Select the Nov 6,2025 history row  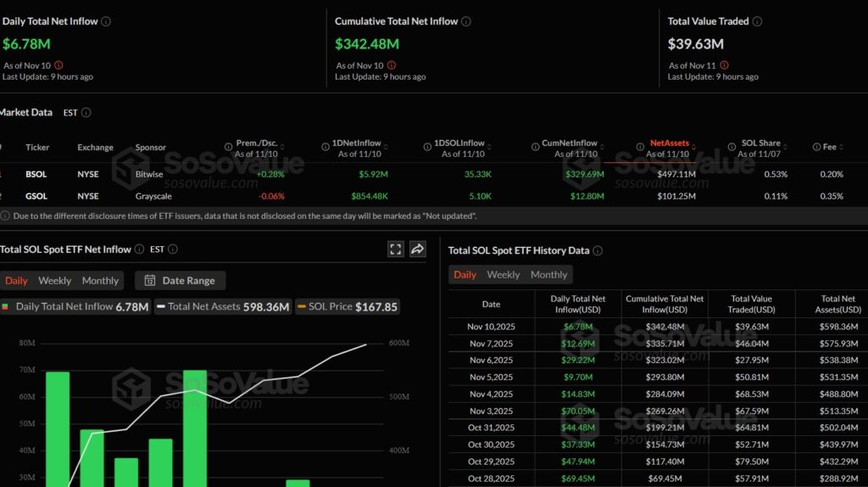pos(658,360)
